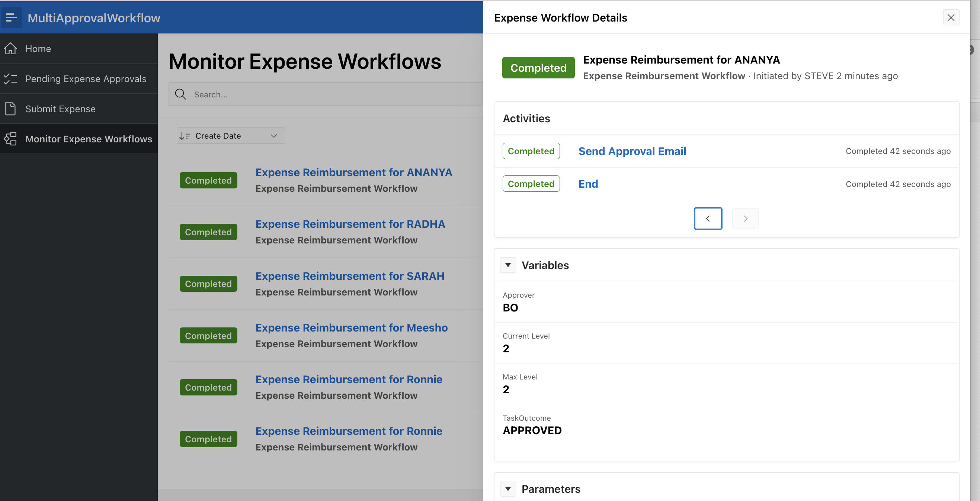Go to previous activities page
The image size is (980, 501).
click(708, 219)
